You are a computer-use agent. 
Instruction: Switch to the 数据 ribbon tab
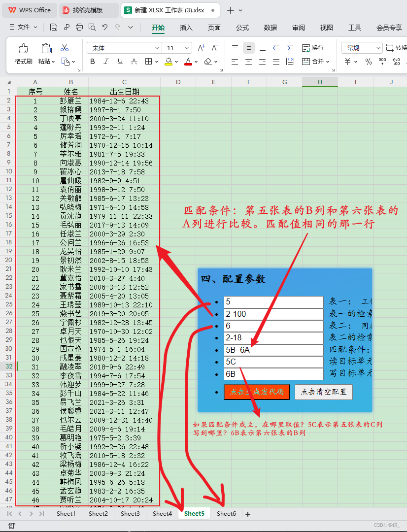tap(270, 28)
